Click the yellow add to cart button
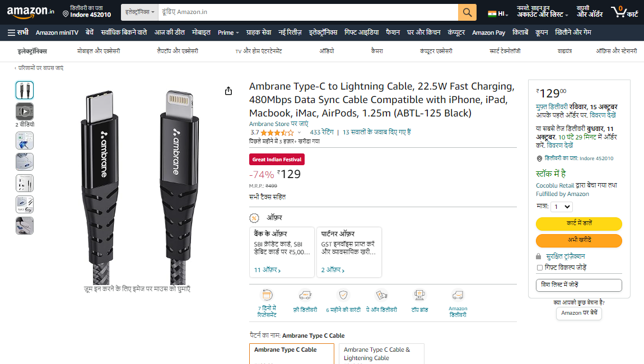Screen dimensions: 644x364 point(578,223)
